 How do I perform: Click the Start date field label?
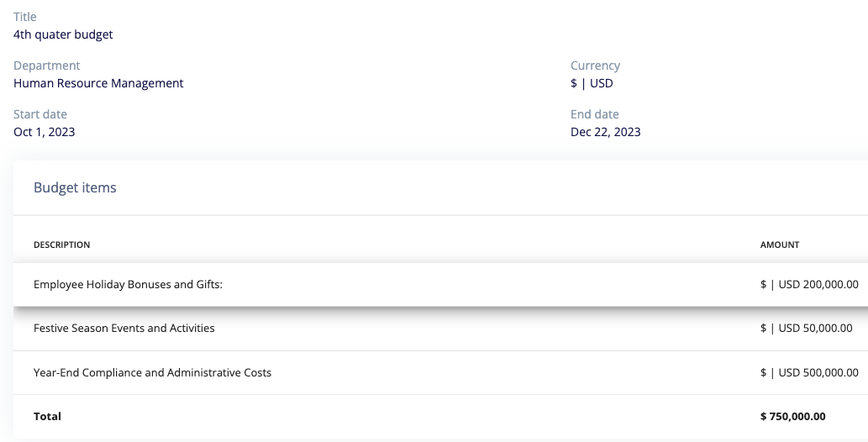(39, 114)
